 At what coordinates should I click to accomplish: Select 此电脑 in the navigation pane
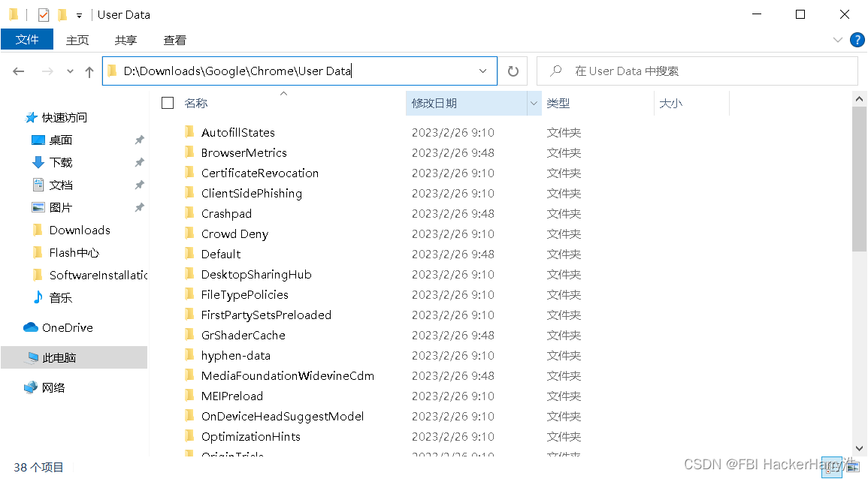click(x=59, y=358)
